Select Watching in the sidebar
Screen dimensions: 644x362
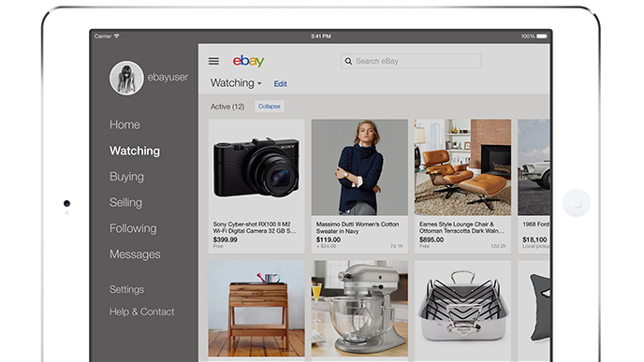[135, 151]
